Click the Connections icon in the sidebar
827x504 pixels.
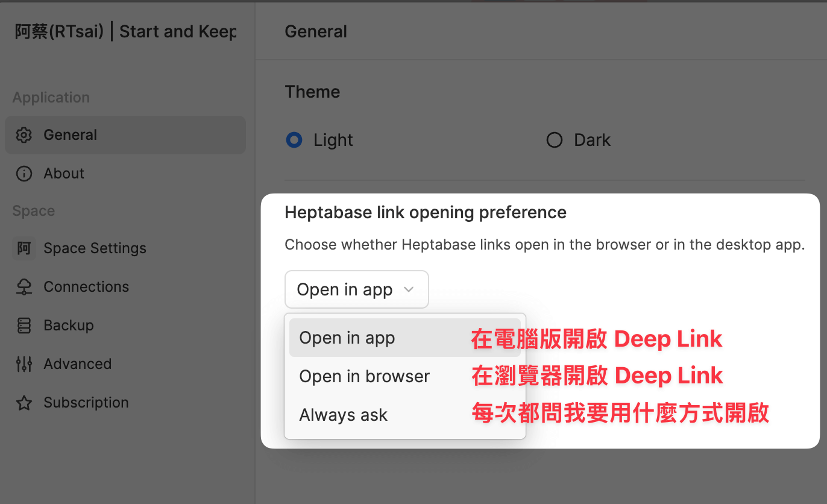pyautogui.click(x=24, y=286)
